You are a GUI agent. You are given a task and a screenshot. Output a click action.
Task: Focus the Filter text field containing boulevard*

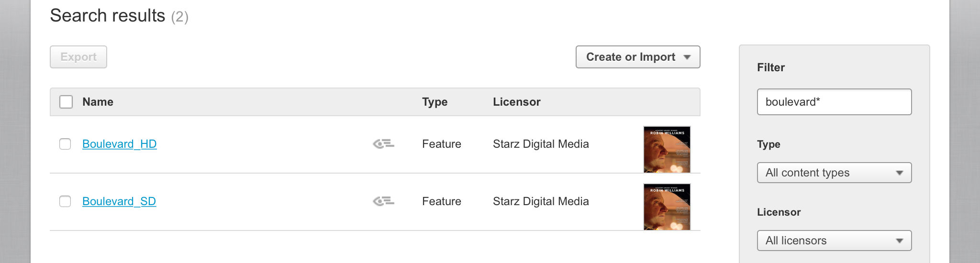(x=834, y=102)
